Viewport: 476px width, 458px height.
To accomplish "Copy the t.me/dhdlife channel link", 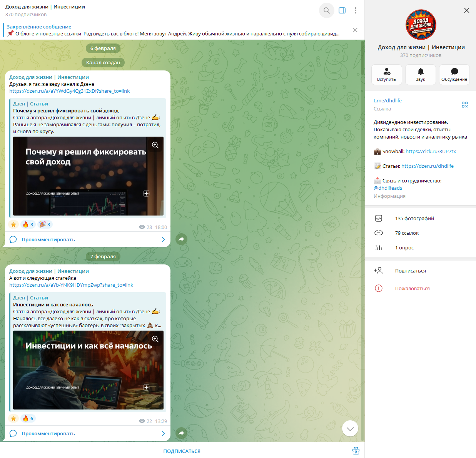I will 387,100.
